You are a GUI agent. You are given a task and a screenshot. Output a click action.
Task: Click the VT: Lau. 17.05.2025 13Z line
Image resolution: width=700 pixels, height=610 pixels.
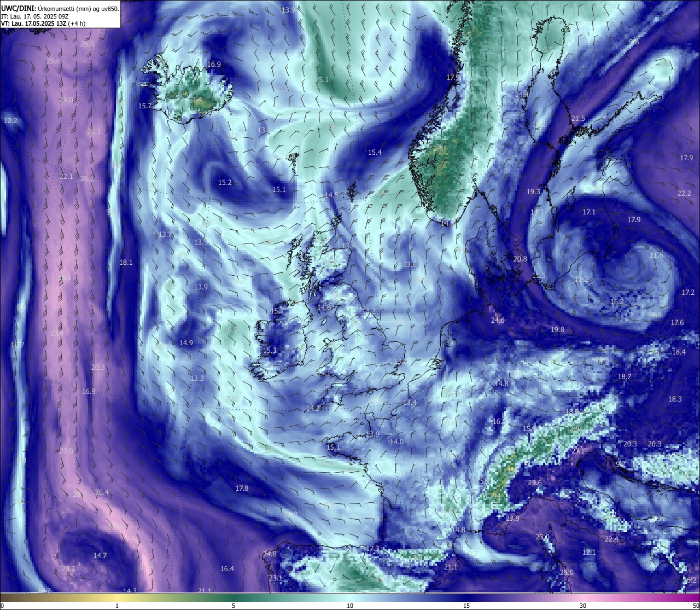pyautogui.click(x=43, y=24)
